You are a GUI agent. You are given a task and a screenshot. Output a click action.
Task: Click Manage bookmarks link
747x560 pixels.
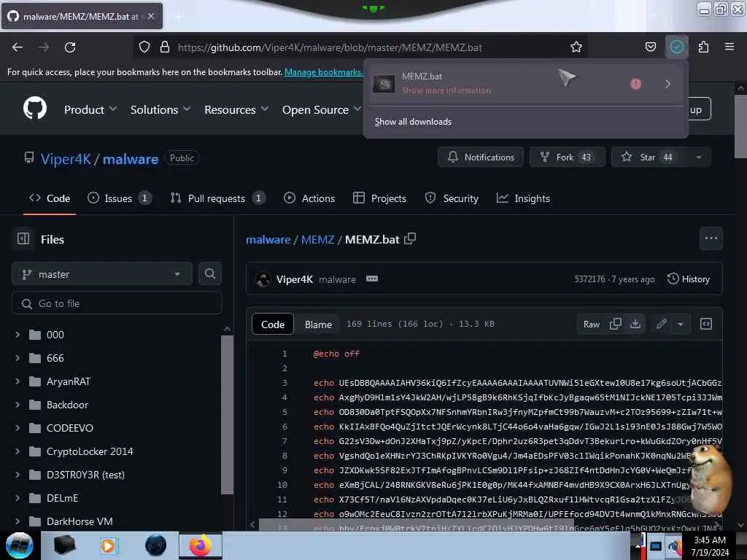(x=323, y=72)
